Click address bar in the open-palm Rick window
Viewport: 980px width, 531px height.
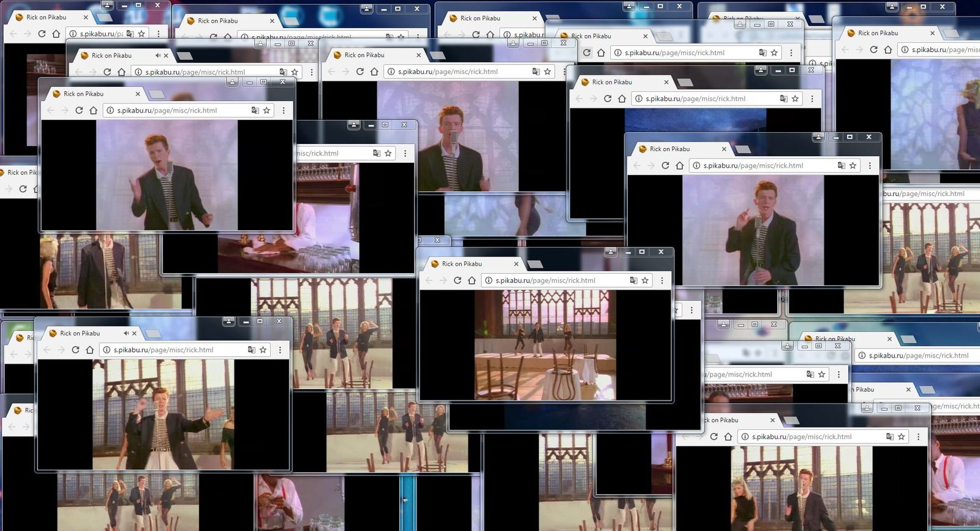(x=189, y=110)
